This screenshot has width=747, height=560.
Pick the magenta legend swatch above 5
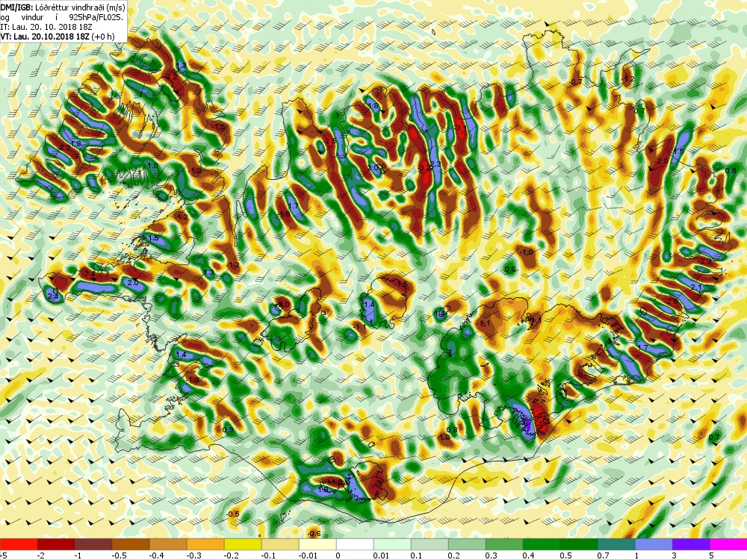(728, 544)
